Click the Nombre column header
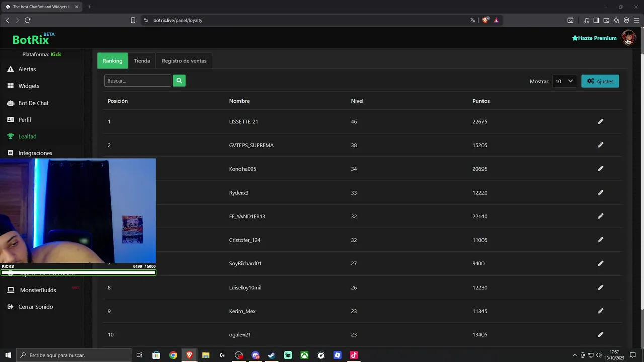This screenshot has width=644, height=362. 239,101
